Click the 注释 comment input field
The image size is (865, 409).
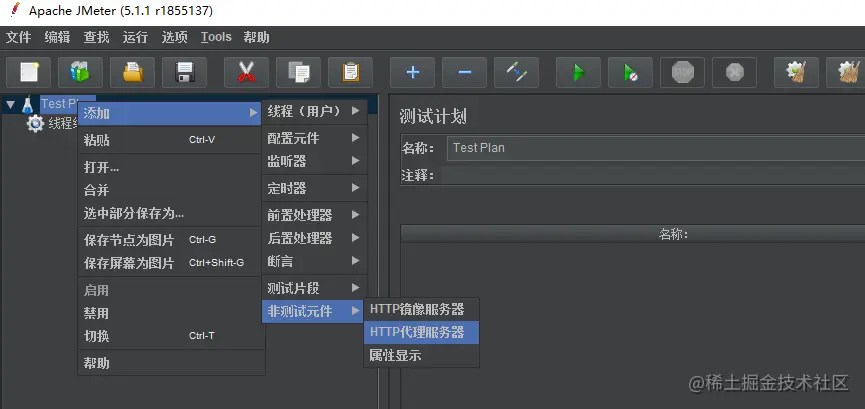pyautogui.click(x=652, y=176)
